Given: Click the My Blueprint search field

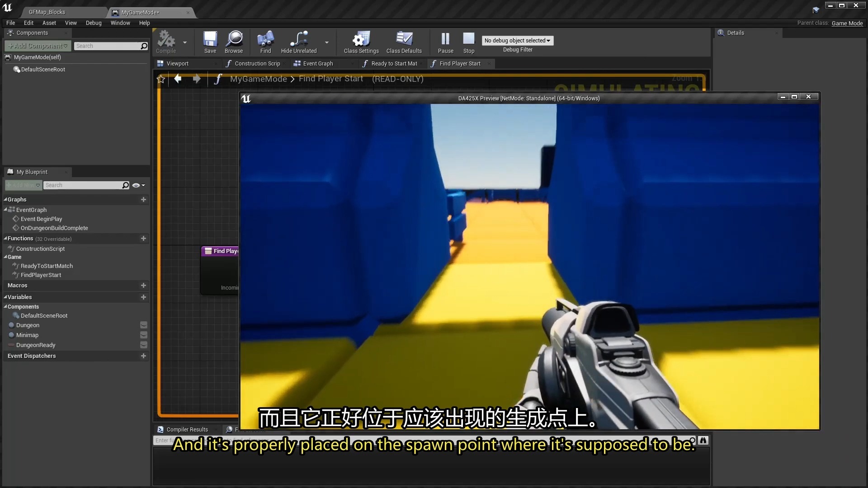Looking at the screenshot, I should pyautogui.click(x=83, y=185).
